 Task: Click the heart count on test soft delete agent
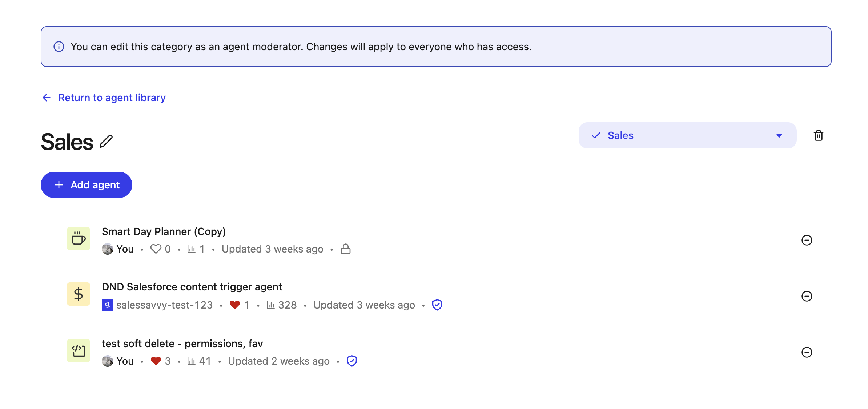tap(161, 361)
